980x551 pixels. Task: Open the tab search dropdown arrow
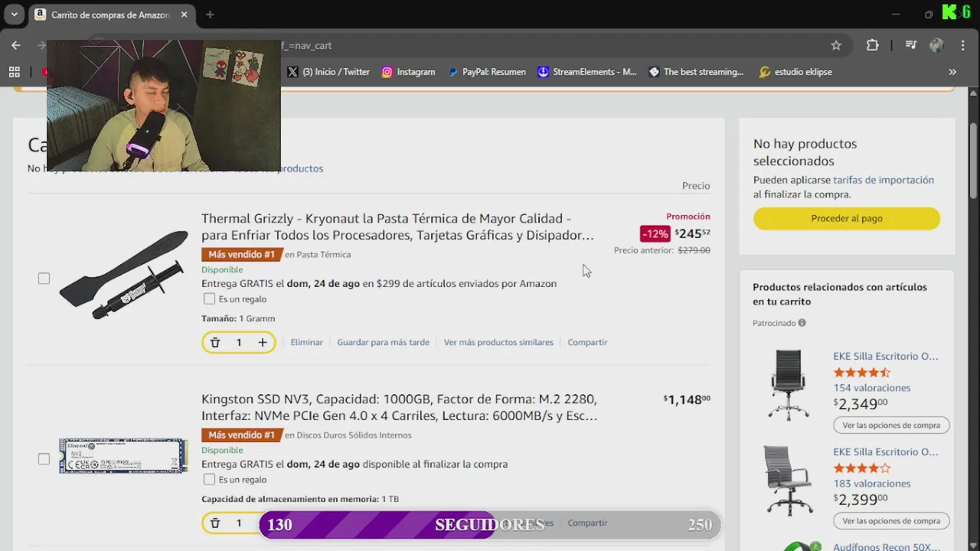pos(14,15)
